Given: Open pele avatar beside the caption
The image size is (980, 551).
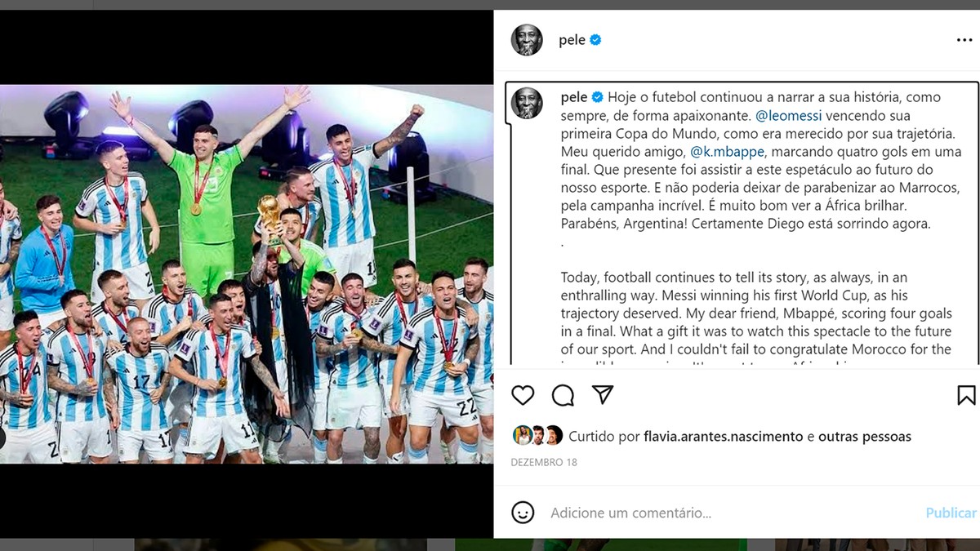Looking at the screenshot, I should pyautogui.click(x=527, y=103).
